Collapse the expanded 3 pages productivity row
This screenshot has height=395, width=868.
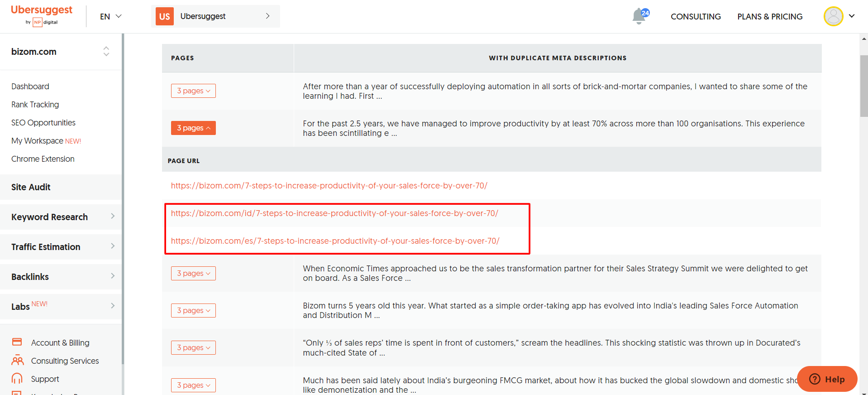click(x=193, y=128)
